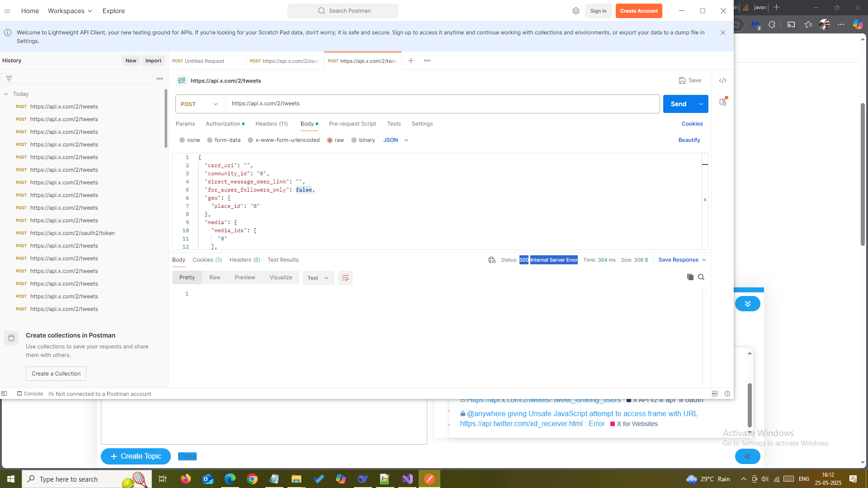Open the code snippet panel
868x488 pixels.
pyautogui.click(x=722, y=80)
